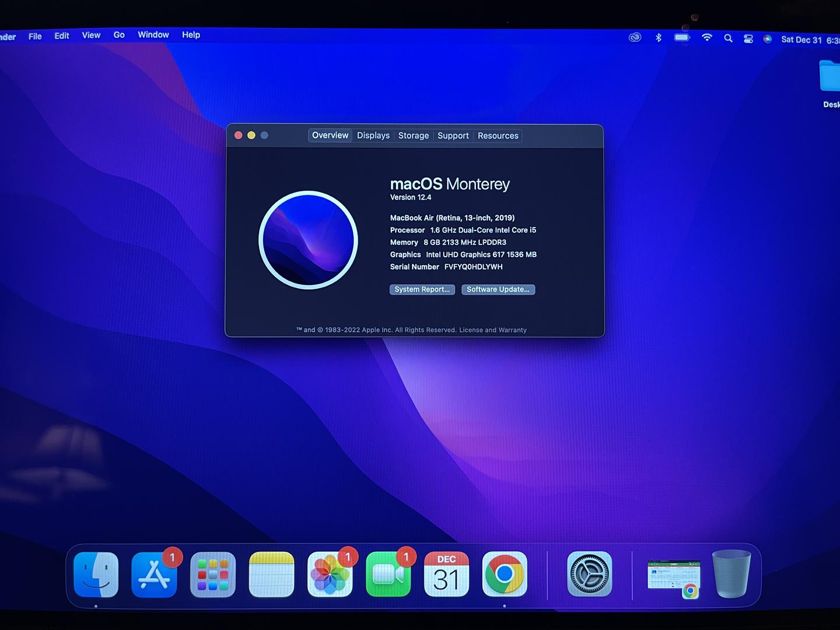Viewport: 840px width, 630px height.
Task: Open the desktop folder icon
Action: pos(830,76)
